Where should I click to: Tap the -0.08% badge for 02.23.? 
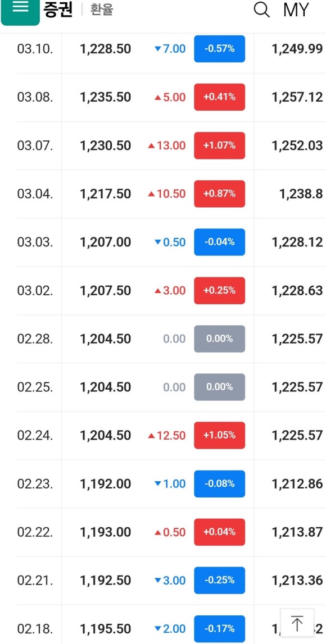coord(220,484)
